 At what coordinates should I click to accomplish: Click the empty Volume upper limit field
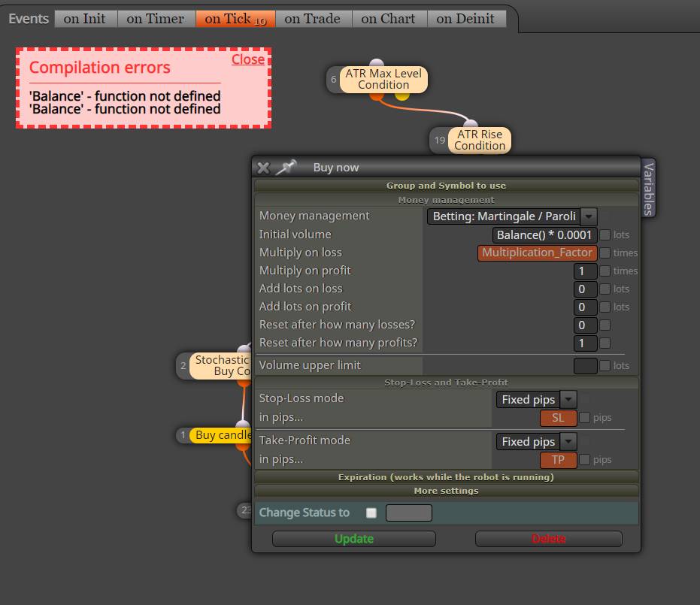point(585,366)
